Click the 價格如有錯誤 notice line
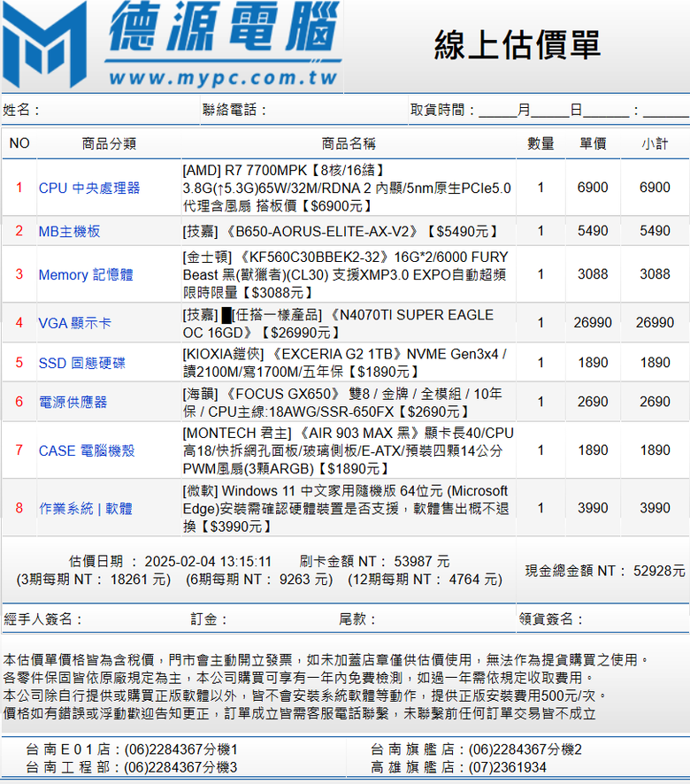Viewport: 690px width, 784px height. (x=300, y=713)
